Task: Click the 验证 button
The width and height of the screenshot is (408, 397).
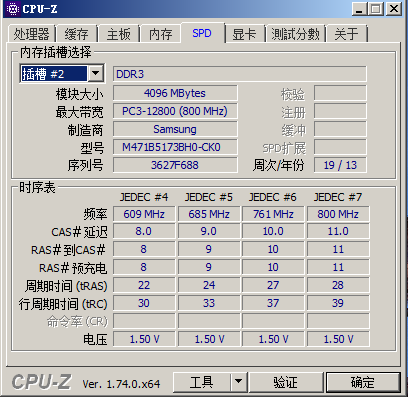Action: coord(286,382)
